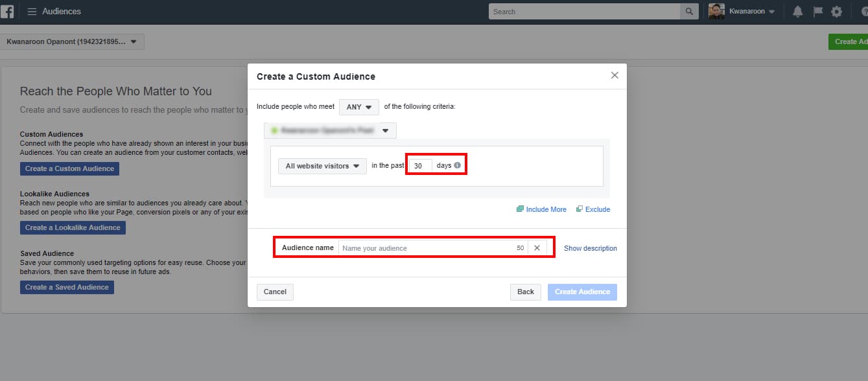Clear the audience name with X icon
This screenshot has height=381, width=868.
[537, 248]
